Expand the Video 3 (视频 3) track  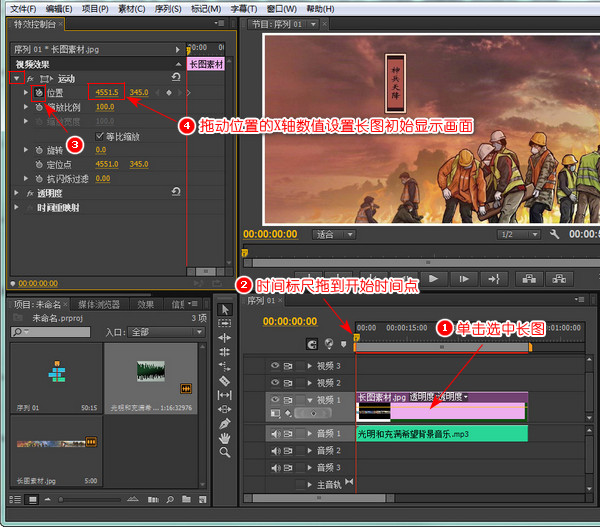[310, 365]
